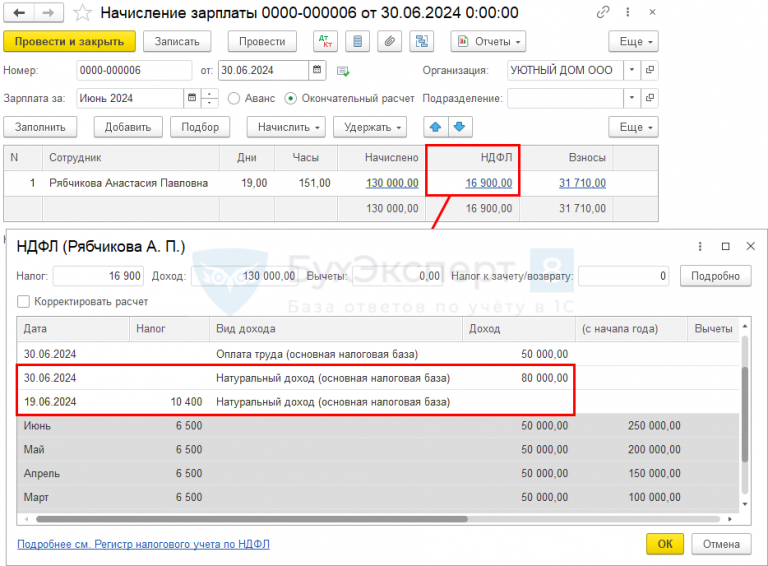The height and width of the screenshot is (566, 768).
Task: Maximize the НДФЛ dialog window
Action: coord(725,246)
